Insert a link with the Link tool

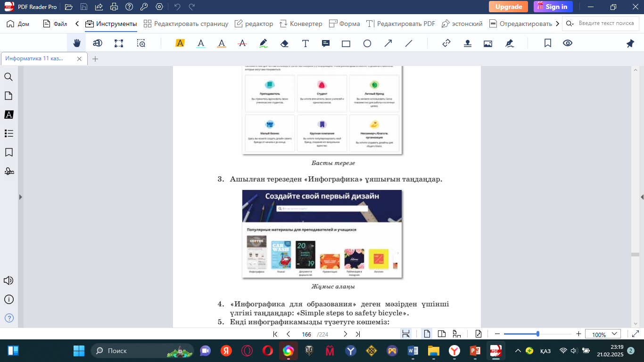446,43
